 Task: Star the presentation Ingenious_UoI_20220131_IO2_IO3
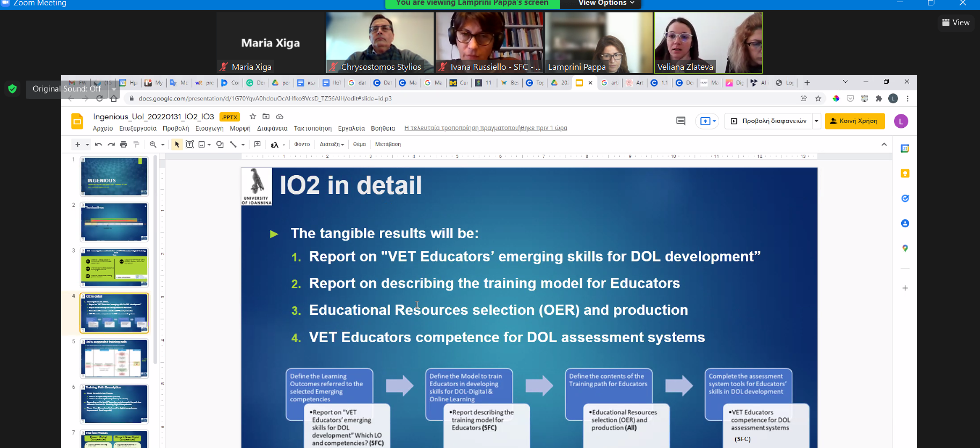tap(253, 117)
